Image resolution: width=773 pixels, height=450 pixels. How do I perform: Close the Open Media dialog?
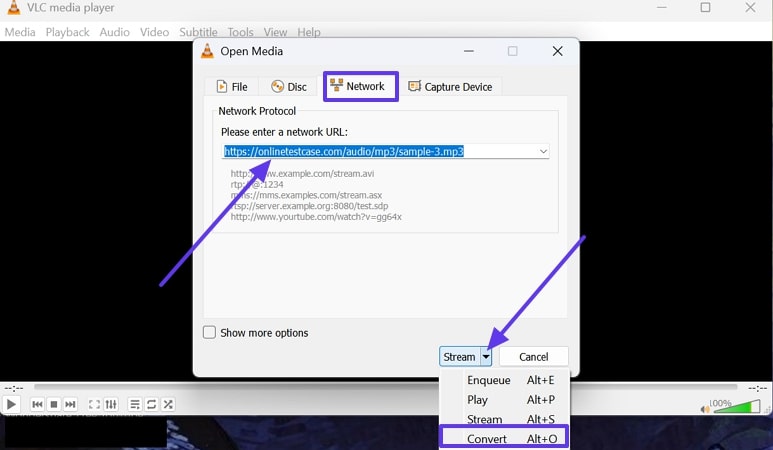coord(558,51)
